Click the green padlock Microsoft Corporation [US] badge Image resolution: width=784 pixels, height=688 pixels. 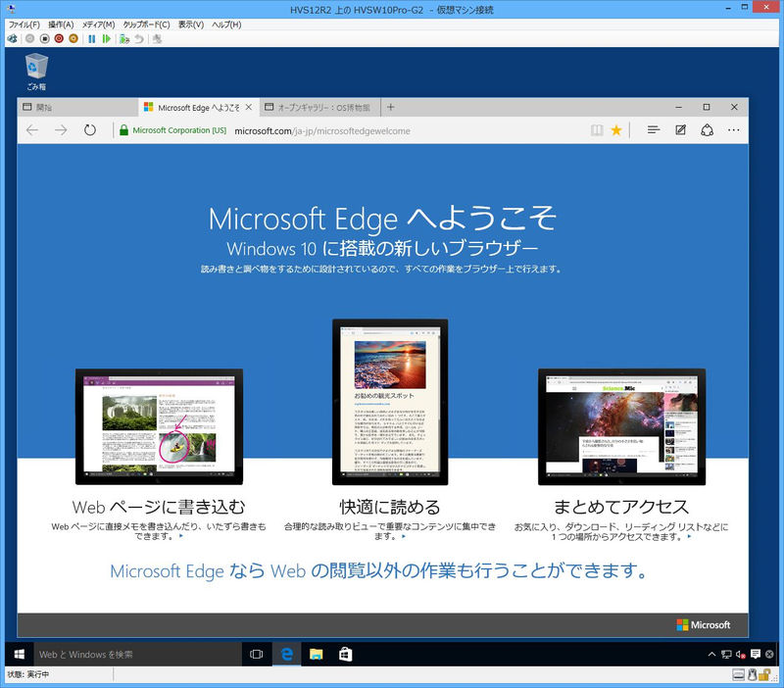pos(173,130)
